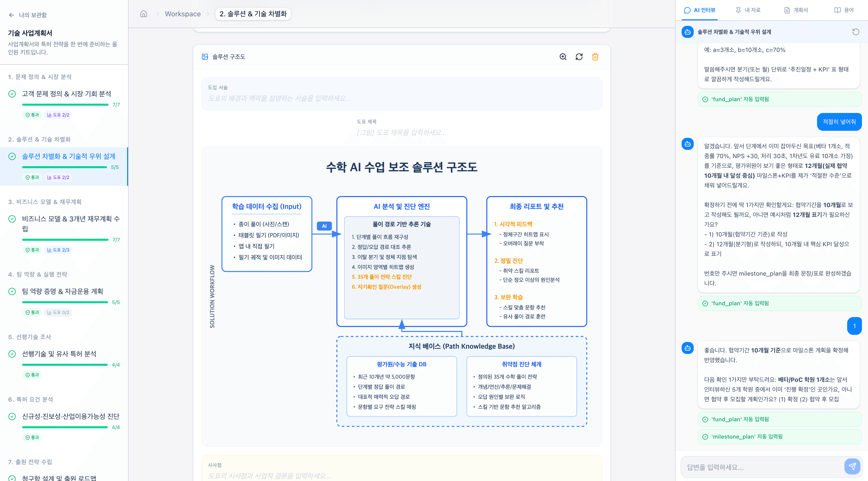
Task: Click the 도표 2/3 badge under 비즈니스 모델
Action: [58, 250]
